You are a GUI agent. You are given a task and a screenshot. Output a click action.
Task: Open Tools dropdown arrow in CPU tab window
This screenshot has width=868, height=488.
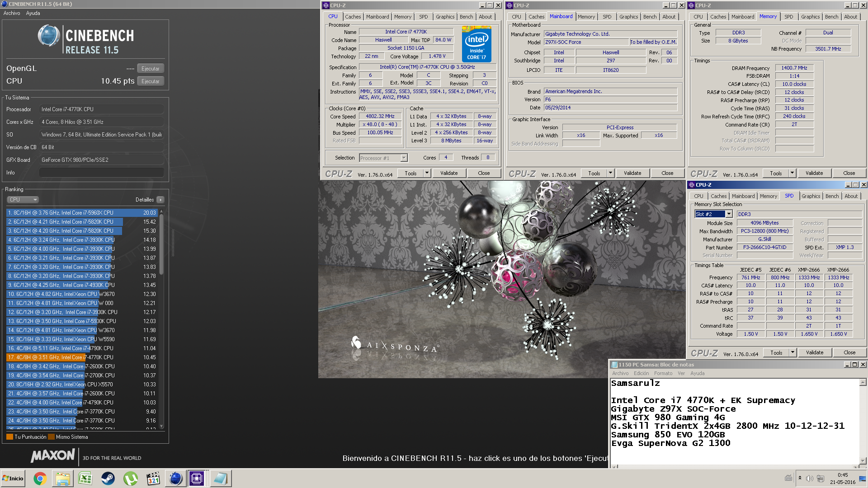pyautogui.click(x=427, y=173)
